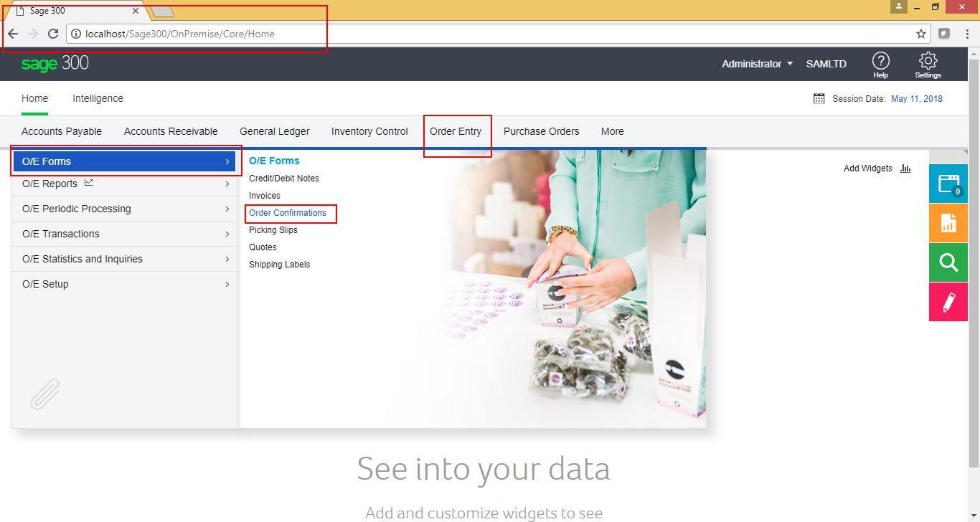Bookmark this page with the star icon
The image size is (980, 522).
pyautogui.click(x=921, y=34)
